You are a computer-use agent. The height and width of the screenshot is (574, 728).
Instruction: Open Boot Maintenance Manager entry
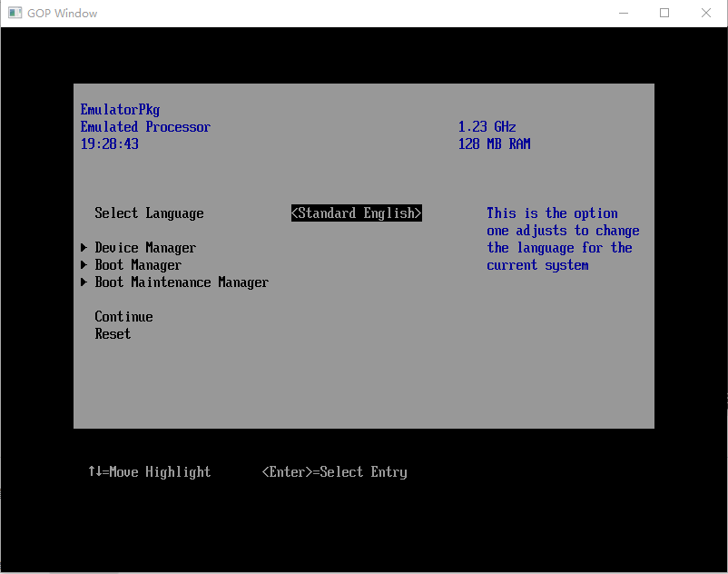182,282
